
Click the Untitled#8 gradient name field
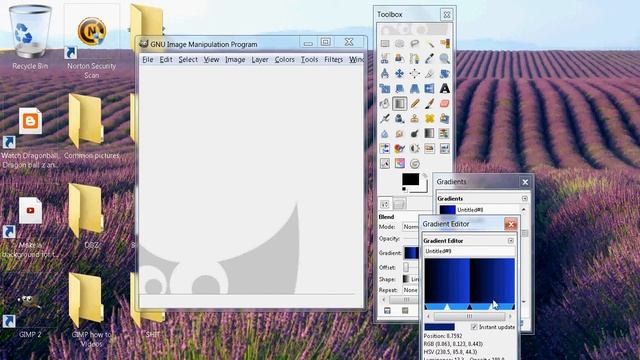point(469,251)
